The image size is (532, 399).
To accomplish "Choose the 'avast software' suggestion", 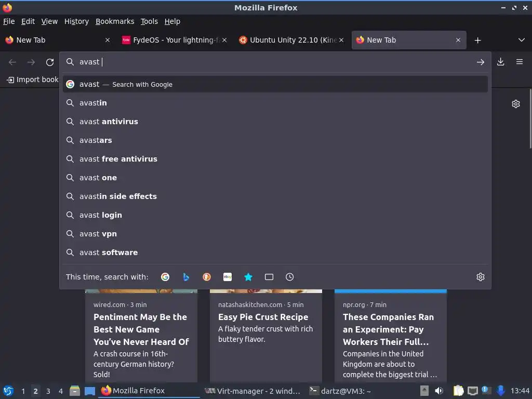I will (x=275, y=252).
